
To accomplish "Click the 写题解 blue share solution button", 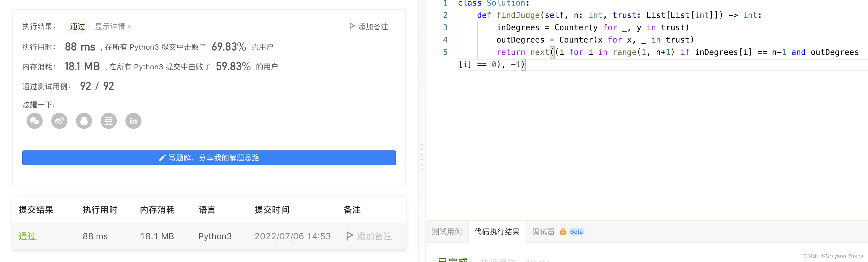I will click(x=209, y=158).
